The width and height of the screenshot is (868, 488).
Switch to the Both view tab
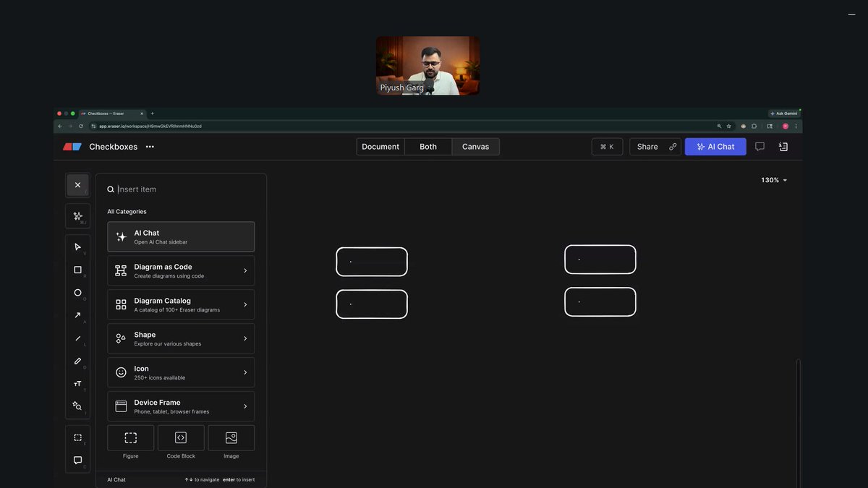pyautogui.click(x=427, y=146)
